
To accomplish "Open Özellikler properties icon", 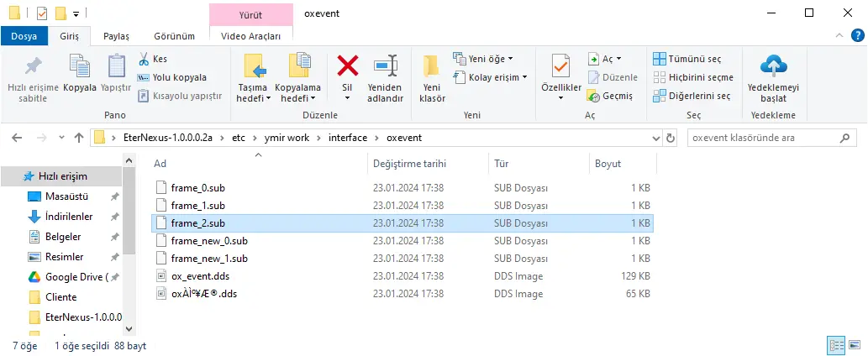I will coord(560,67).
